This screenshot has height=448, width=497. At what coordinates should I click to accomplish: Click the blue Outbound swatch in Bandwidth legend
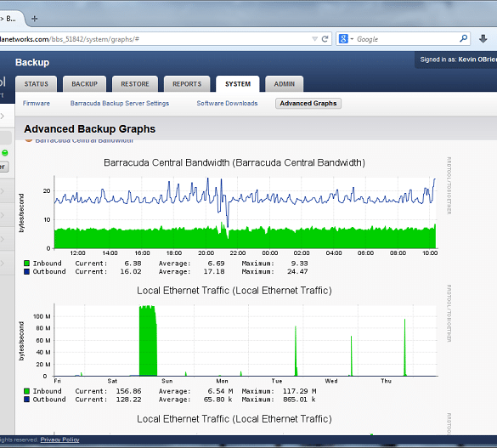27,271
